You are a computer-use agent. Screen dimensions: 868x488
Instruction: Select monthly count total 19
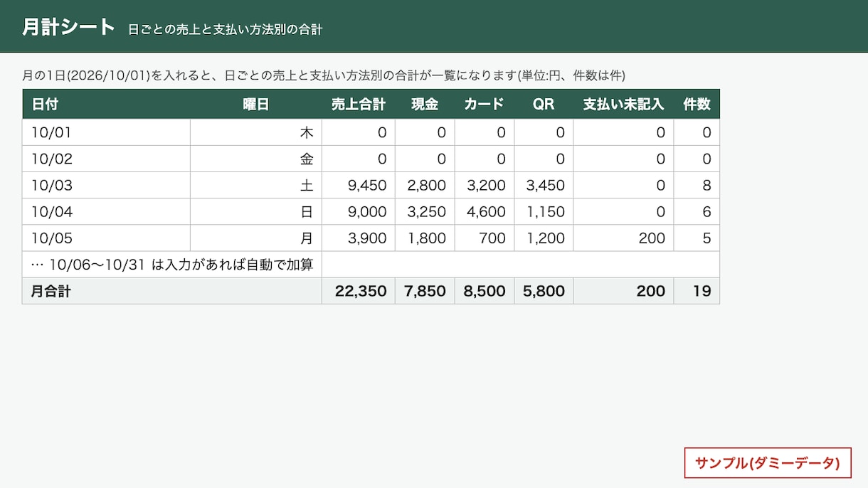click(x=697, y=291)
